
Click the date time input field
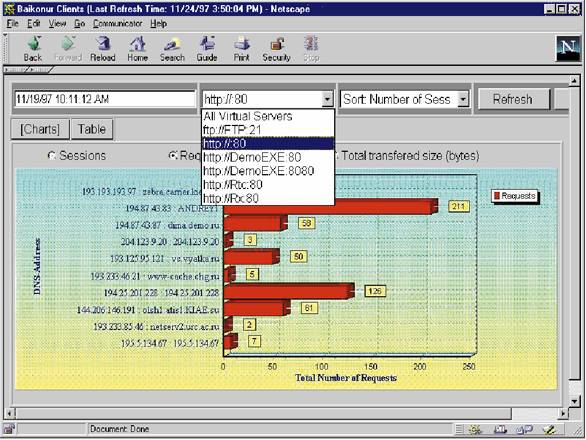(105, 99)
